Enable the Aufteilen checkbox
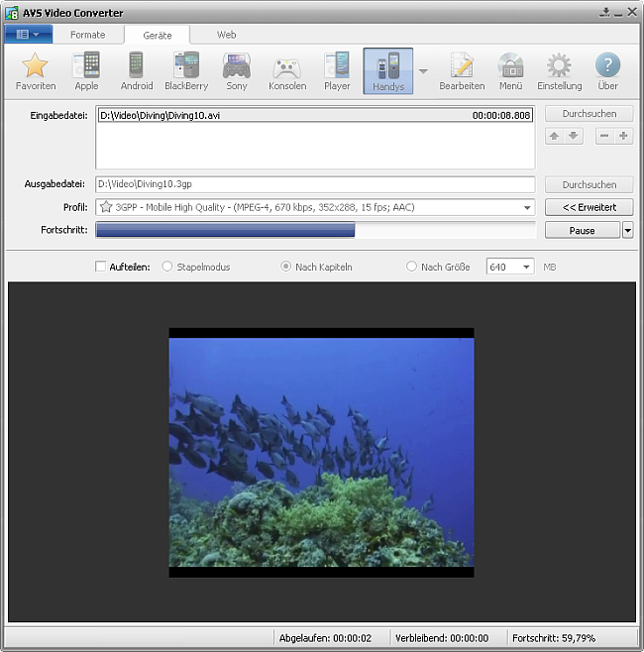The image size is (644, 652). click(x=100, y=267)
